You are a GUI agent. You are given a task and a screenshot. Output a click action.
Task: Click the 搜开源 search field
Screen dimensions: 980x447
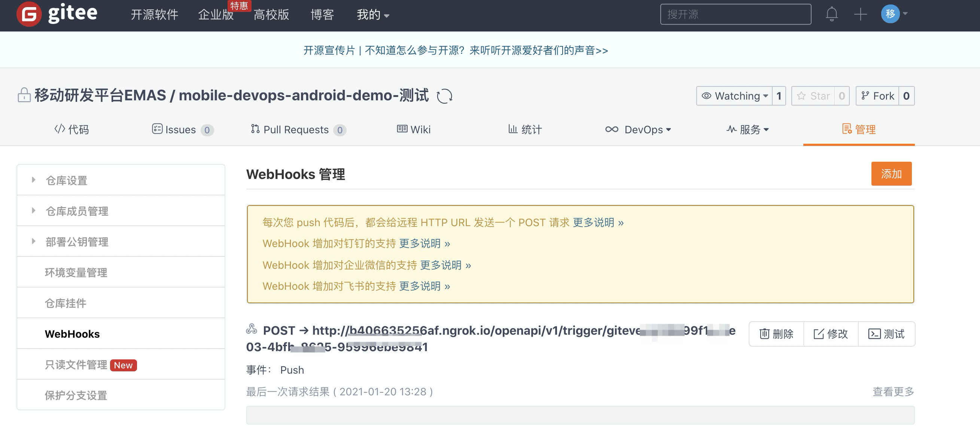pyautogui.click(x=736, y=15)
